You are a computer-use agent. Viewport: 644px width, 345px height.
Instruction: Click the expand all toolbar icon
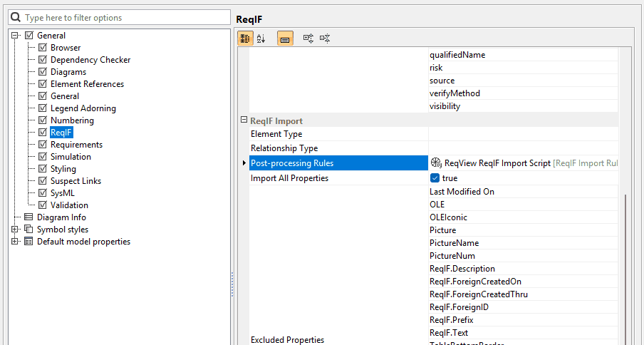(308, 38)
